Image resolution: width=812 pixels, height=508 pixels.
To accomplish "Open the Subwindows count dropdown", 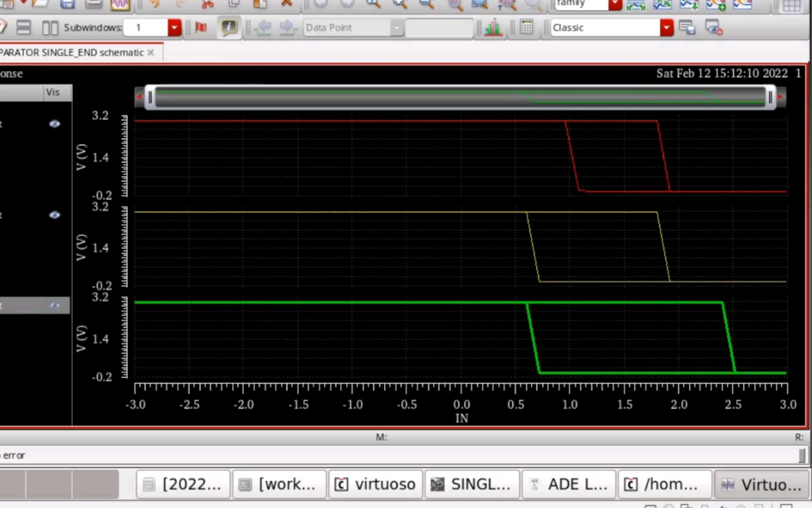I will click(x=174, y=28).
